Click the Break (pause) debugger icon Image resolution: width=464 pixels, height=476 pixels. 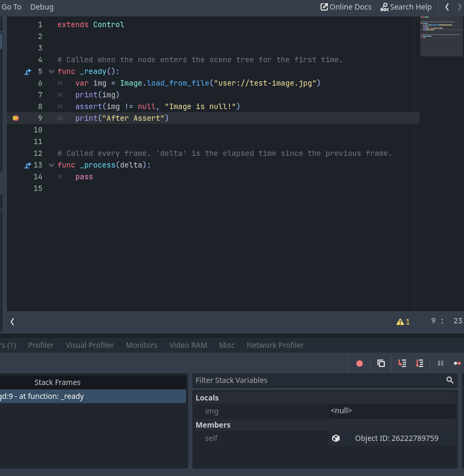441,363
